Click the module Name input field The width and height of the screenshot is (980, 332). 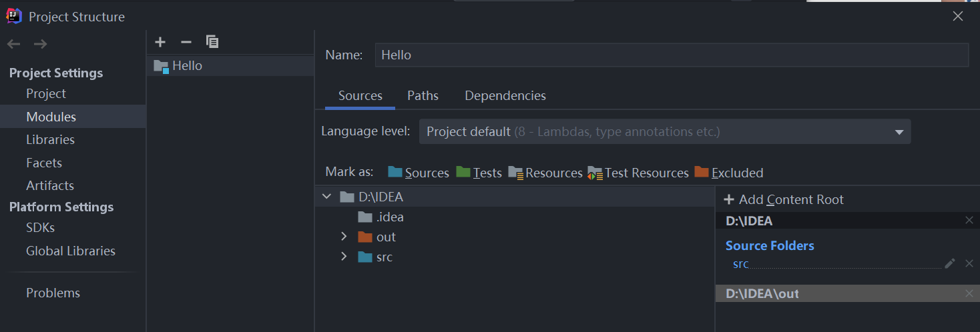672,55
